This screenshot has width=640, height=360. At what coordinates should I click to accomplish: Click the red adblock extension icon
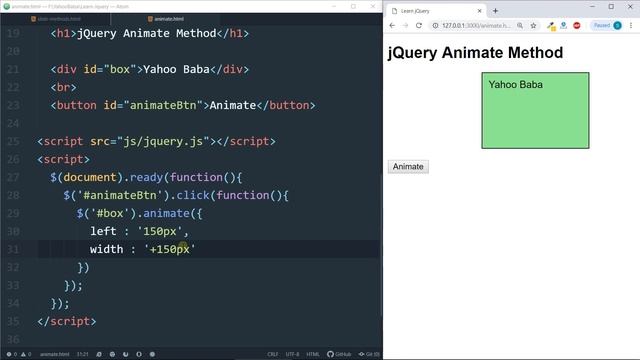coord(577,25)
